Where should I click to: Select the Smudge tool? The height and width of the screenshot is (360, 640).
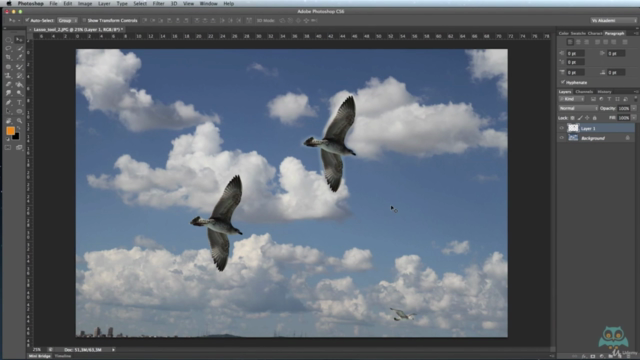coord(9,93)
